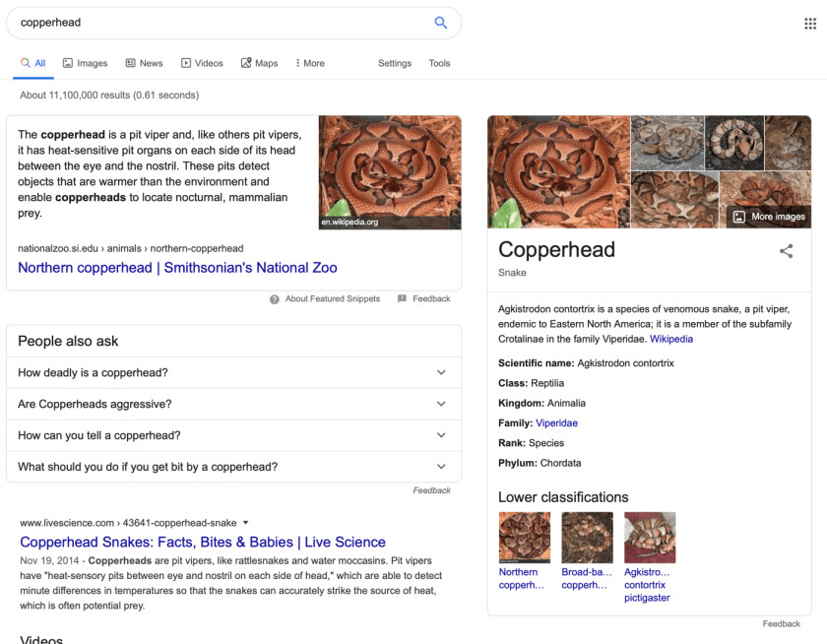The image size is (827, 644).
Task: Click the 'Rank: Species' row
Action: click(x=531, y=443)
